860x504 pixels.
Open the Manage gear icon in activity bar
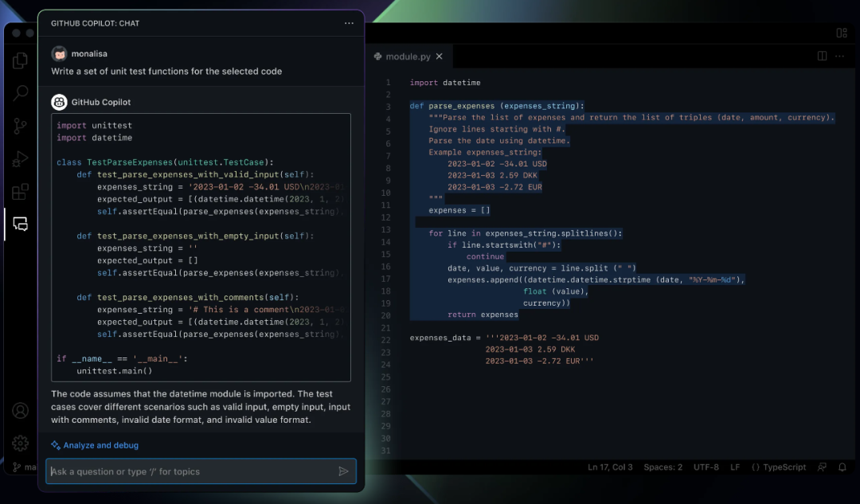[x=20, y=443]
